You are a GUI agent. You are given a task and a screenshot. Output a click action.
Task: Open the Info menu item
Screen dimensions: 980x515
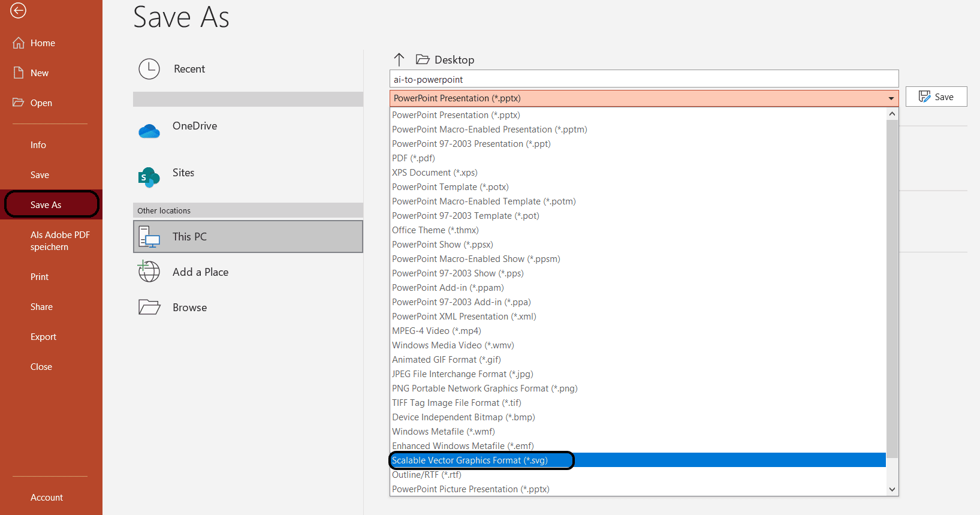pyautogui.click(x=38, y=145)
